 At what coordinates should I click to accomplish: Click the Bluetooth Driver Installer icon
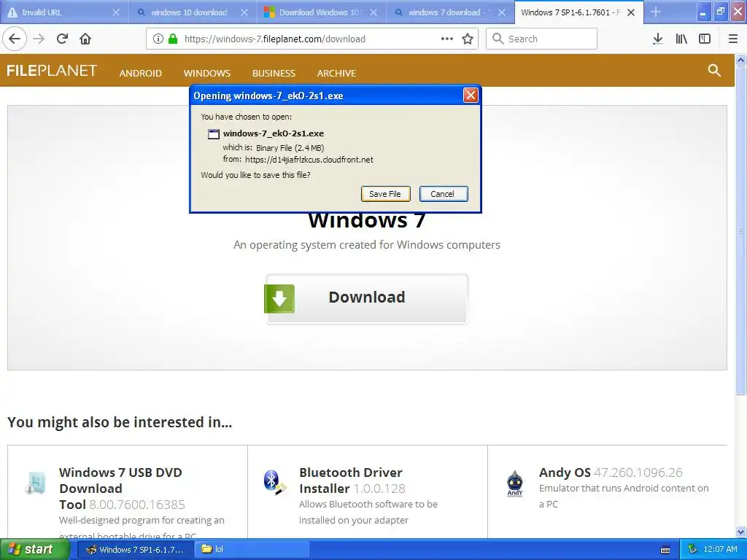point(275,482)
